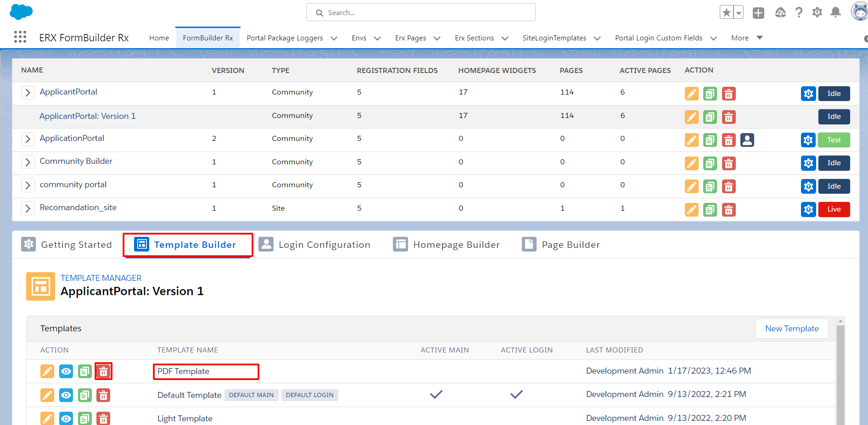Viewport: 868px width, 425px height.
Task: Click edit pencil icon for ApplicantPortal row
Action: click(x=691, y=94)
